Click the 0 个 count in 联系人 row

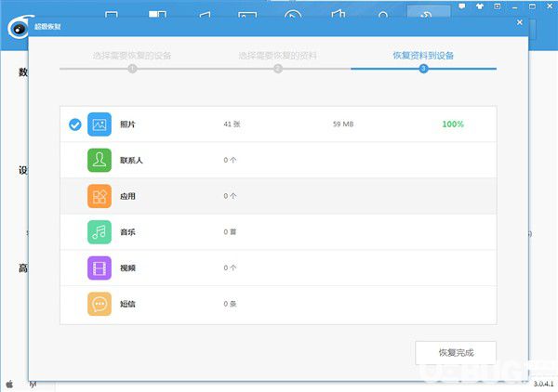click(x=230, y=161)
